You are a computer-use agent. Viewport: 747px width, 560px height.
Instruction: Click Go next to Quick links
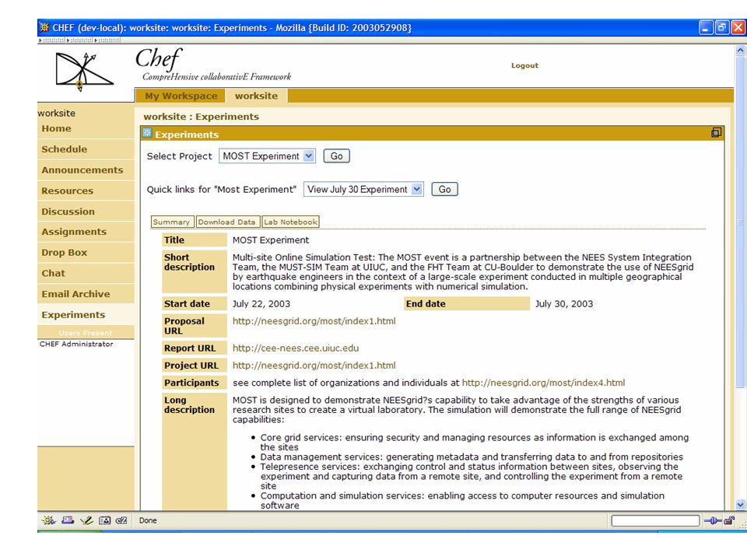pyautogui.click(x=444, y=190)
